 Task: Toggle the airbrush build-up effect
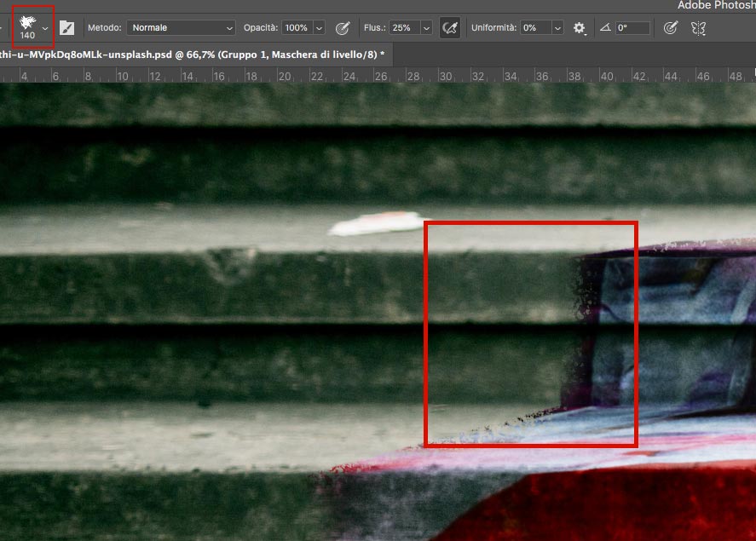(x=450, y=28)
